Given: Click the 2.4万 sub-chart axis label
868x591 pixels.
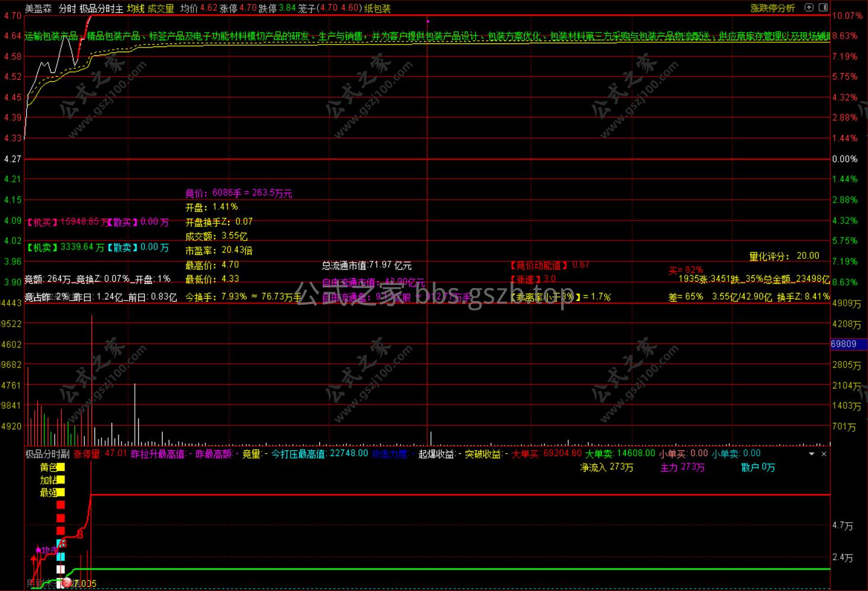Looking at the screenshot, I should tap(843, 558).
